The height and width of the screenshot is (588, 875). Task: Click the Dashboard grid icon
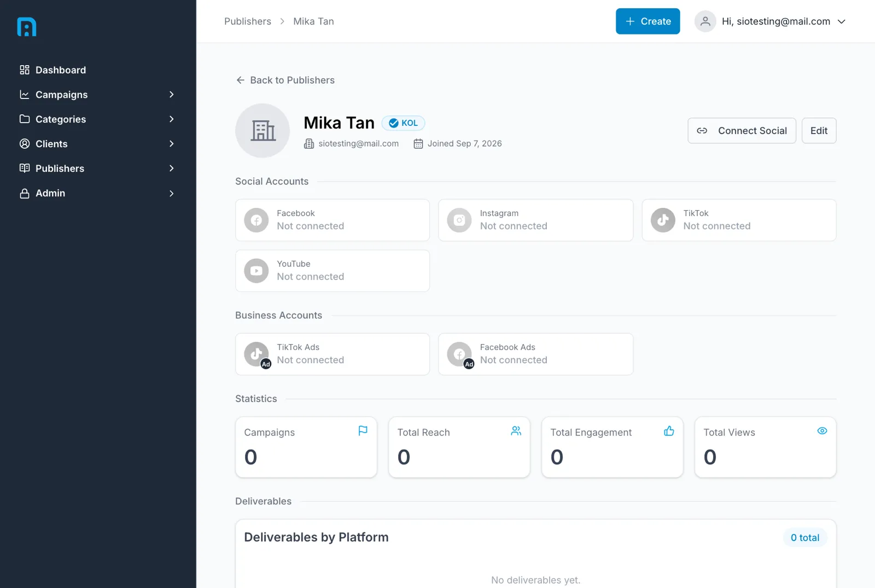[25, 70]
